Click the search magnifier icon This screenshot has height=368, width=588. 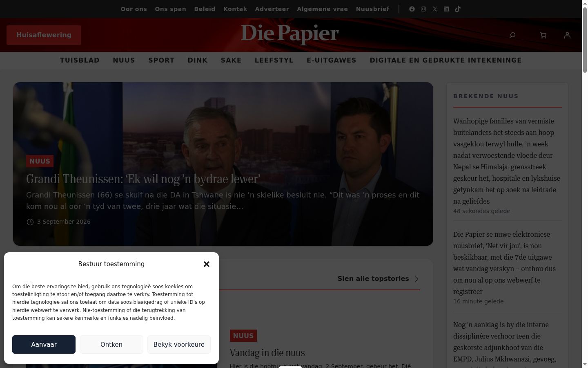tap(512, 35)
